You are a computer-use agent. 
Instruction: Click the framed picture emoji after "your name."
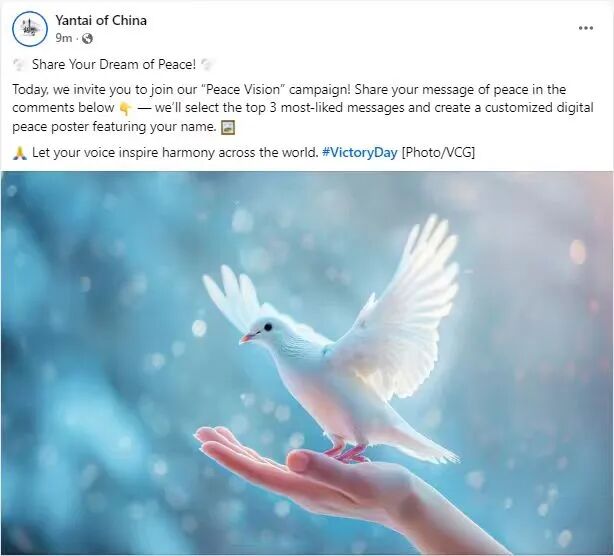click(x=228, y=127)
